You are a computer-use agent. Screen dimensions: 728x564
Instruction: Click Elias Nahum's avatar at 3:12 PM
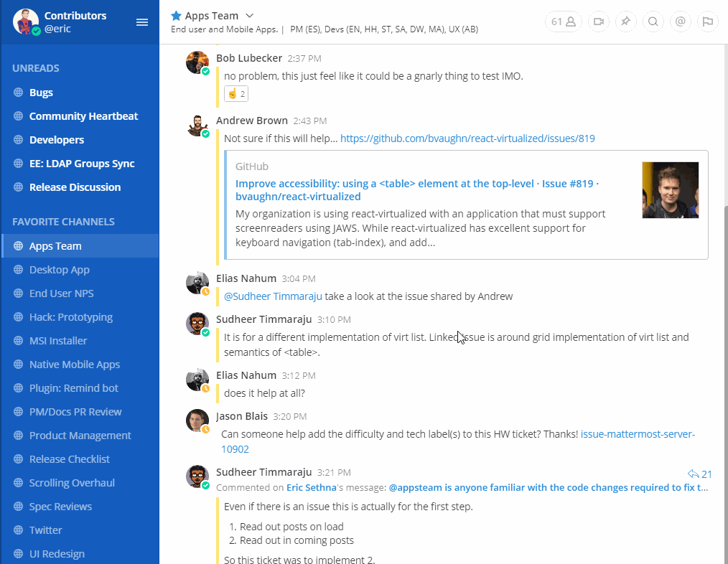[x=197, y=380]
